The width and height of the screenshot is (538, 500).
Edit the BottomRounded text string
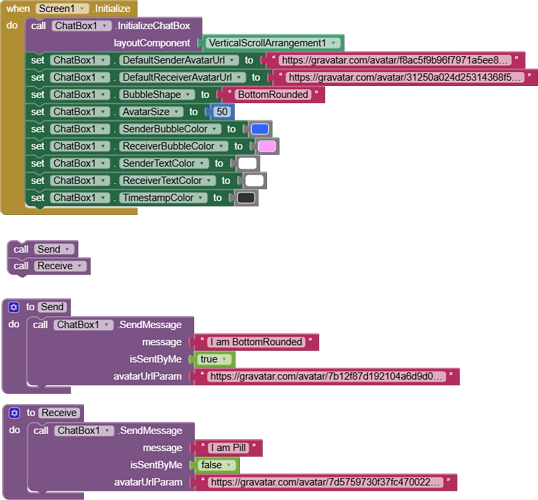(273, 94)
